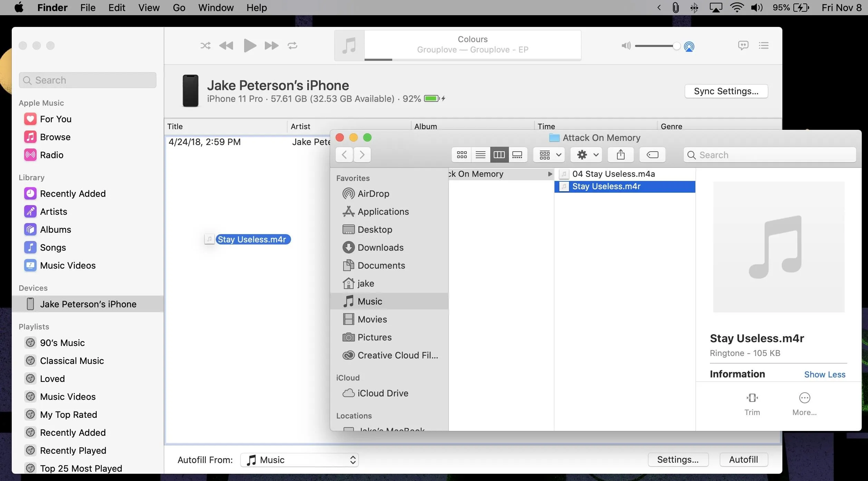868x481 pixels.
Task: Open Finder group-by dropdown
Action: (549, 155)
